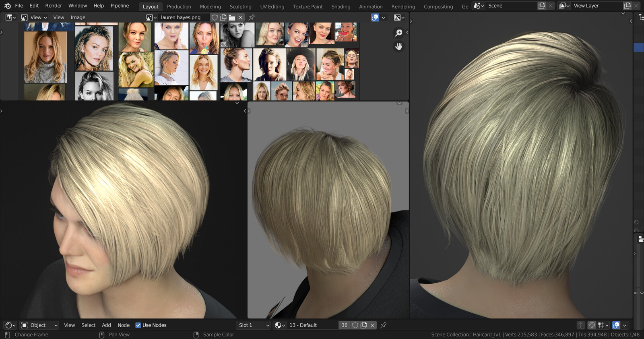Open the image display channels dropdown

[399, 17]
